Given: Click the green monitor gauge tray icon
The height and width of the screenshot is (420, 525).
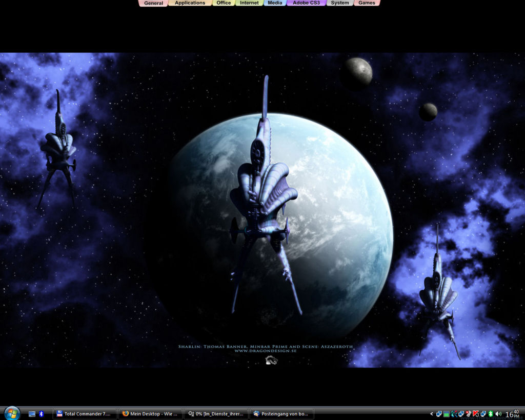Looking at the screenshot, I should (x=447, y=414).
